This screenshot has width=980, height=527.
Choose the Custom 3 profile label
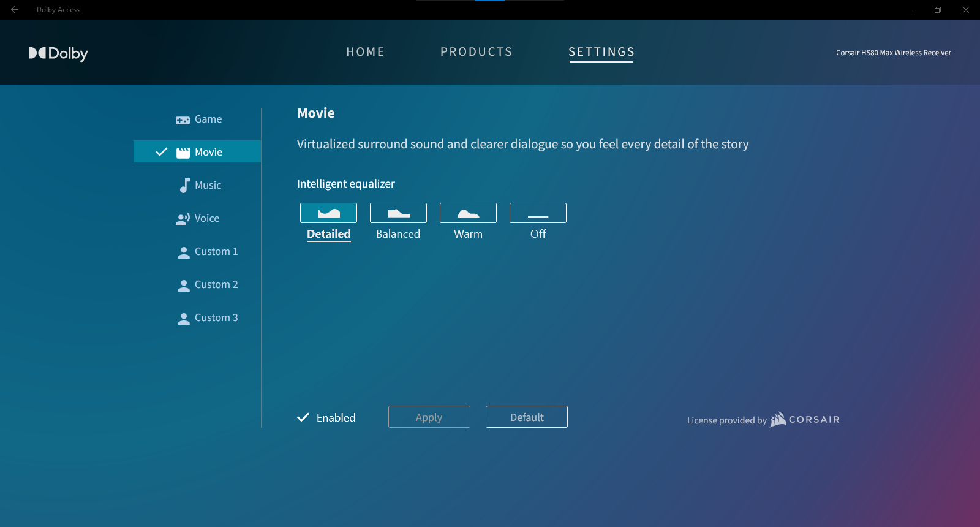(x=216, y=318)
